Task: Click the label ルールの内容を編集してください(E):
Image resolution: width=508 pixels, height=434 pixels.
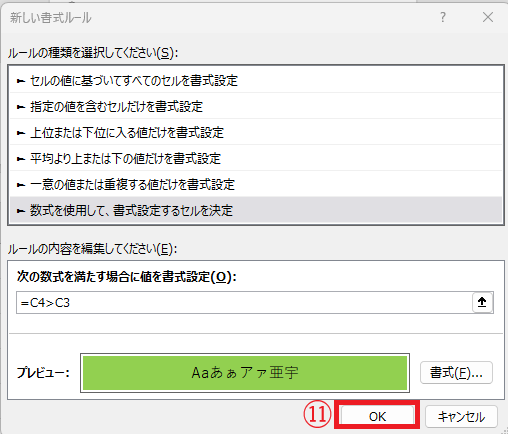Action: [x=92, y=249]
